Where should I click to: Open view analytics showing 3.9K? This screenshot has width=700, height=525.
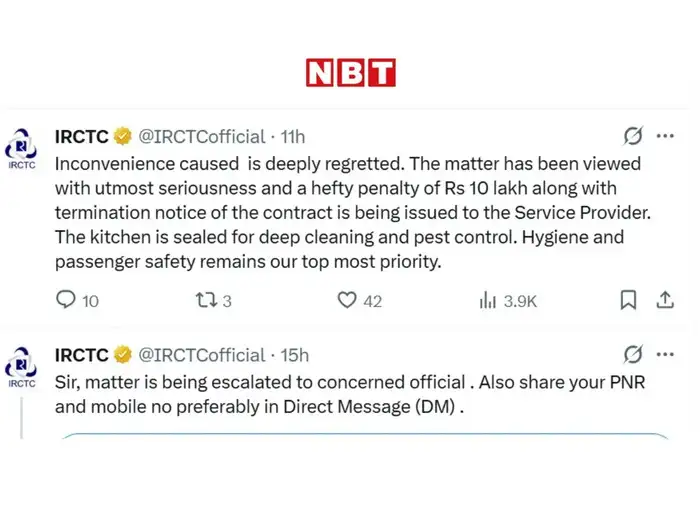point(489,300)
